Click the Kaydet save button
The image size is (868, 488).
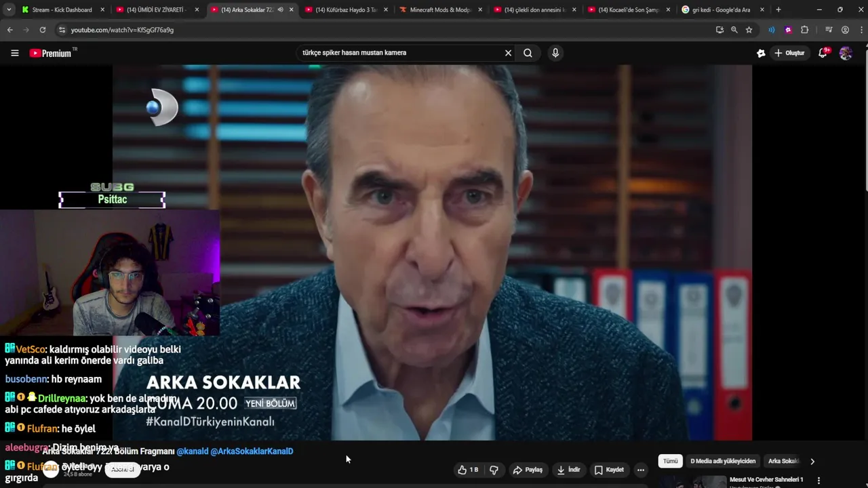(x=609, y=470)
